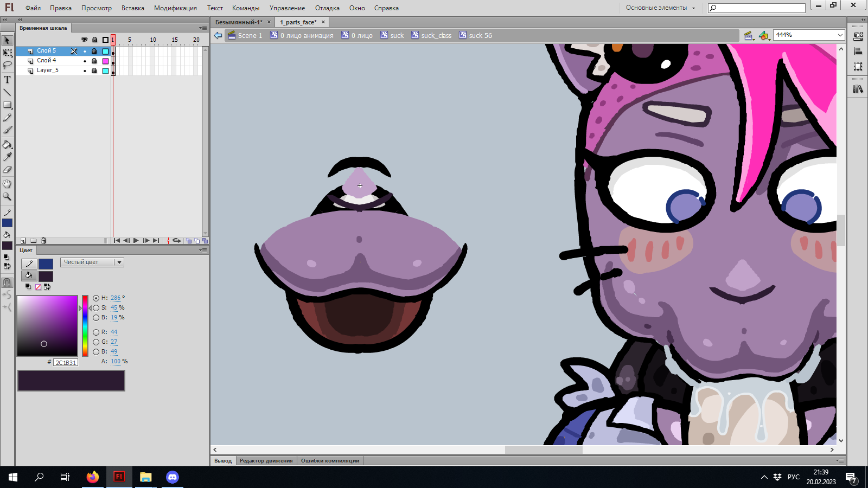Image resolution: width=868 pixels, height=488 pixels.
Task: Click the hue spectrum slider bar
Action: pos(85,326)
